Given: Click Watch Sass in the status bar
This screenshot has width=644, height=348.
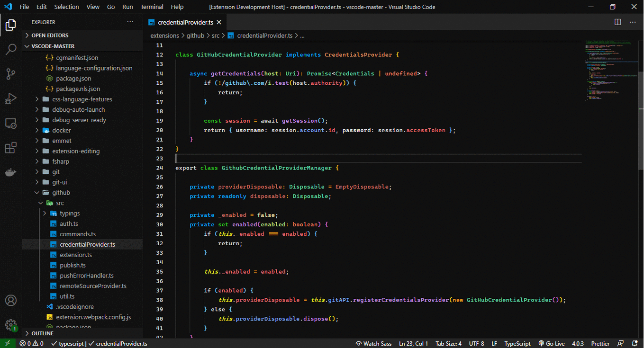Looking at the screenshot, I should (374, 343).
